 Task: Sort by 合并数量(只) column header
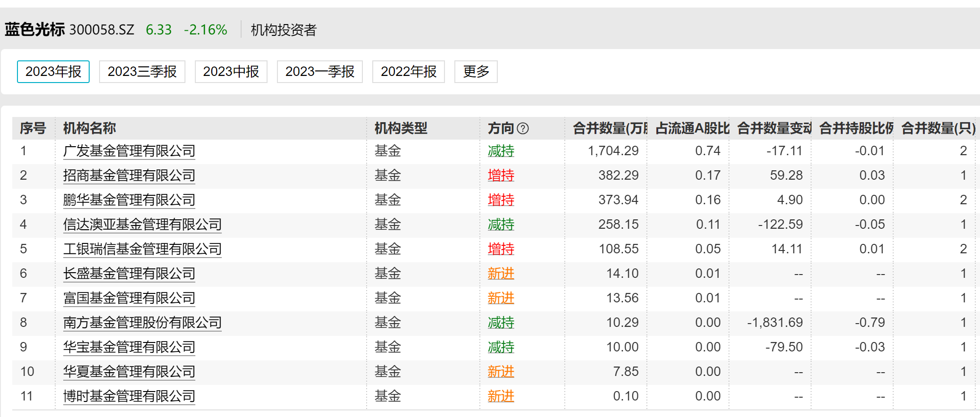[x=938, y=128]
